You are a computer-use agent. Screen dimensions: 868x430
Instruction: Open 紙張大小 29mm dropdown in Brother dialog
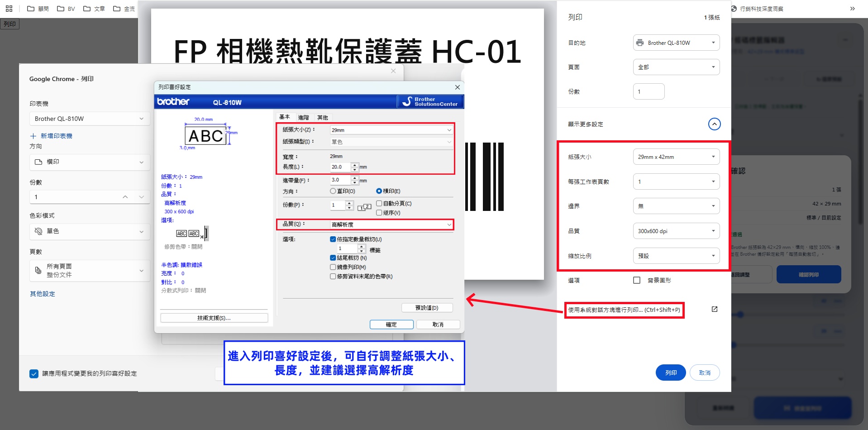click(x=391, y=130)
